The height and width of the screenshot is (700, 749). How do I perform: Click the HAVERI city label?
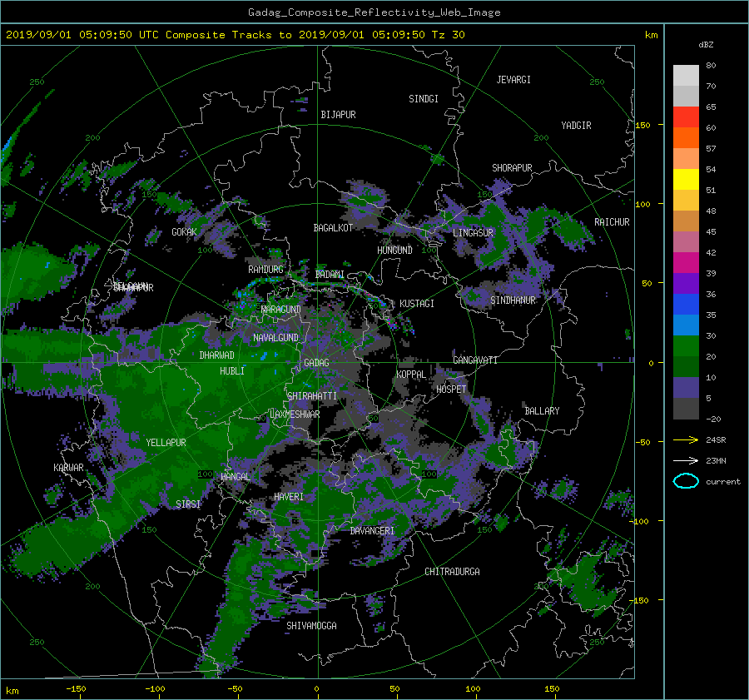289,497
